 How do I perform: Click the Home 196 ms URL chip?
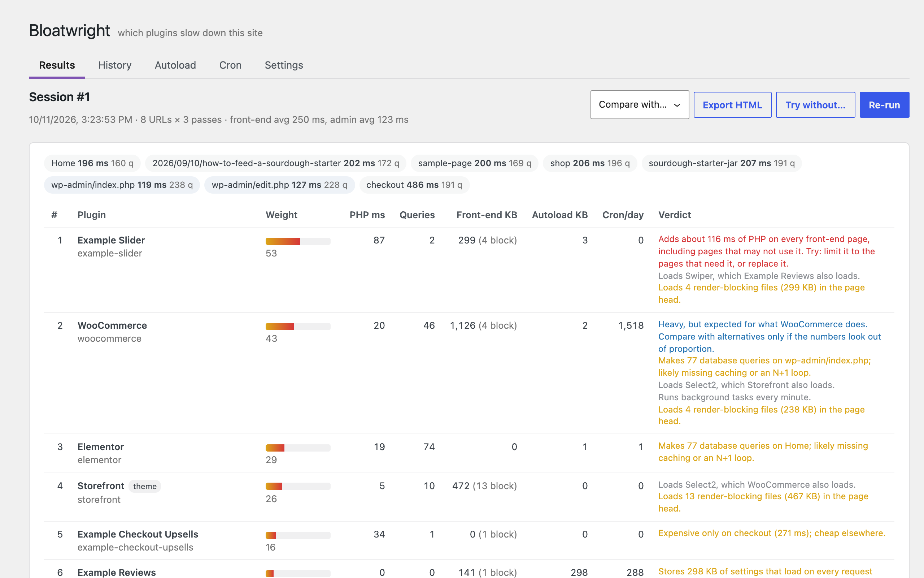pos(92,163)
